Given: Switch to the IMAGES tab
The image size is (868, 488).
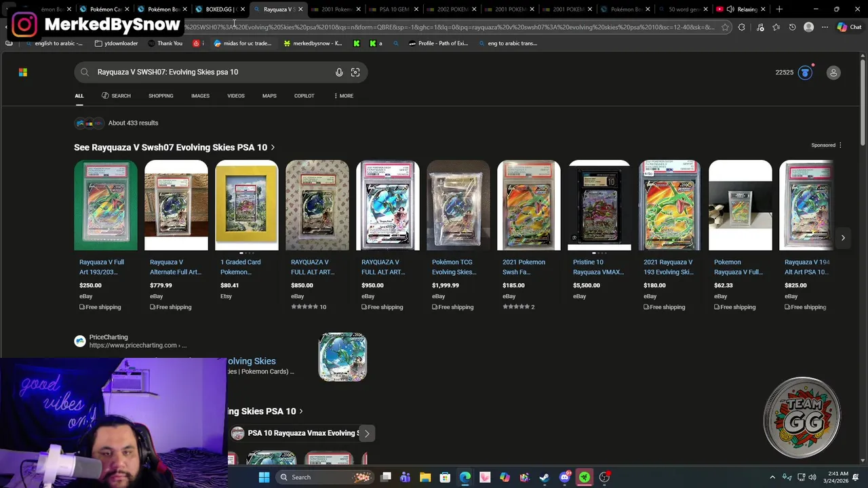Looking at the screenshot, I should pos(200,96).
